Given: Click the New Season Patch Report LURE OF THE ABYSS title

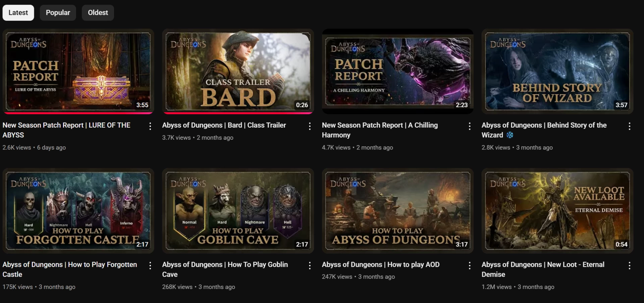Looking at the screenshot, I should click(66, 130).
